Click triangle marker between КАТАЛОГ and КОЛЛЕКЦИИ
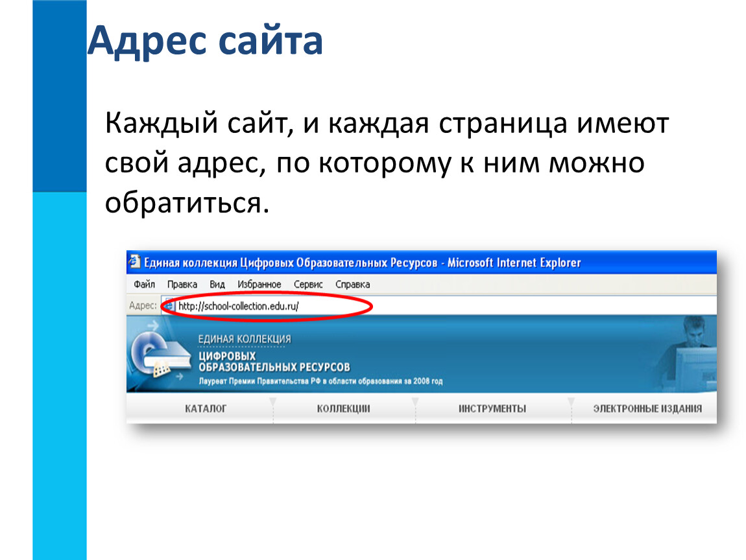The image size is (746, 560). [273, 402]
